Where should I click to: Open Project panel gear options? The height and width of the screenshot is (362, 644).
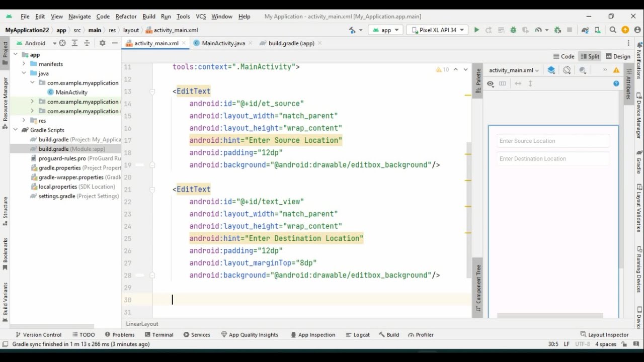point(102,43)
